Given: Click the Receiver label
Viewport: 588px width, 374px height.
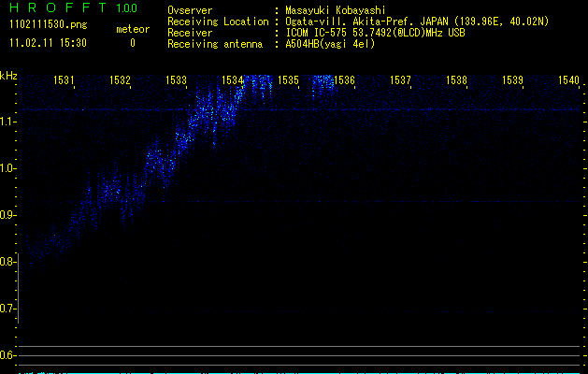Looking at the screenshot, I should coord(190,33).
